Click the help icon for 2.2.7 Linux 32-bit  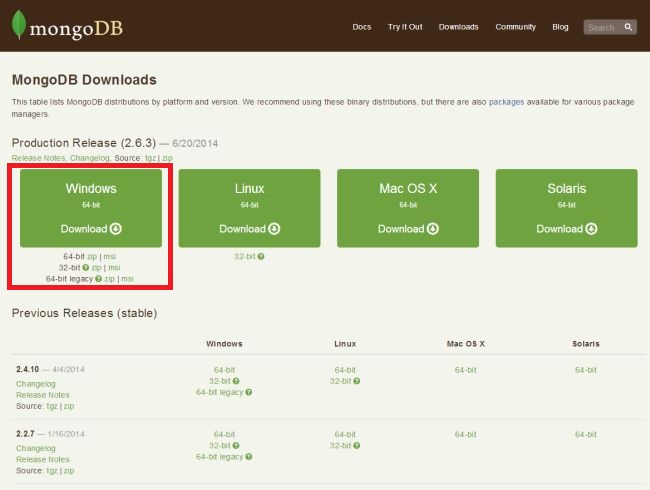pos(357,446)
